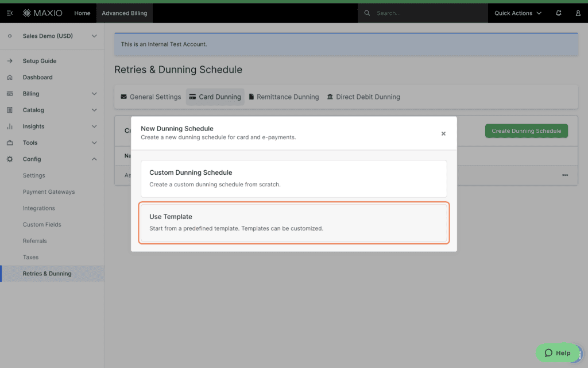The width and height of the screenshot is (588, 368).
Task: Open Integrations under Config
Action: coord(38,208)
